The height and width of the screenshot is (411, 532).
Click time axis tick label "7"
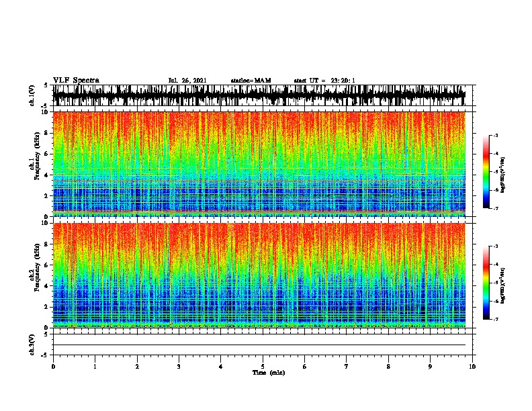tap(347, 366)
